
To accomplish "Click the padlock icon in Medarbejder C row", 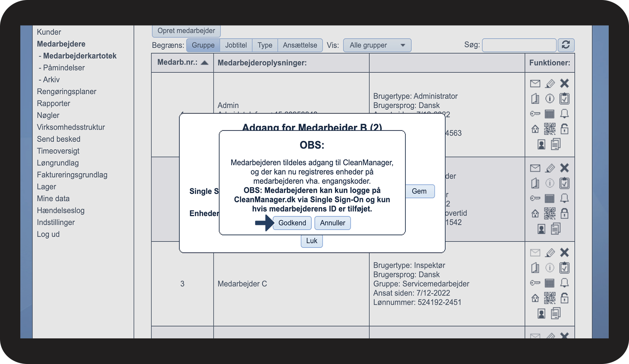I will tap(564, 298).
